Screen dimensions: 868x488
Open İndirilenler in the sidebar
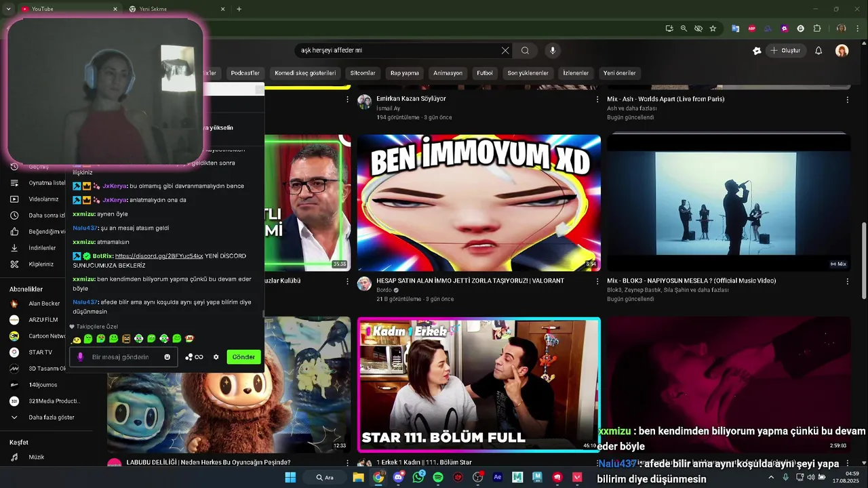(42, 248)
